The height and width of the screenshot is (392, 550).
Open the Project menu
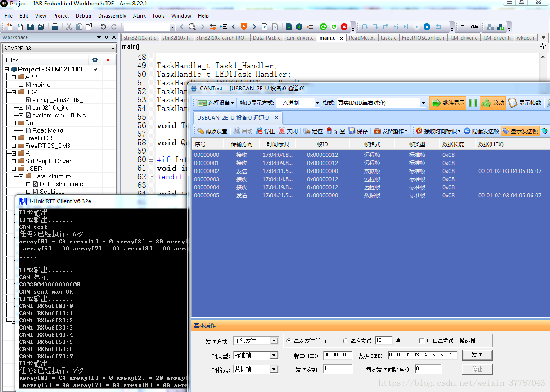point(61,16)
